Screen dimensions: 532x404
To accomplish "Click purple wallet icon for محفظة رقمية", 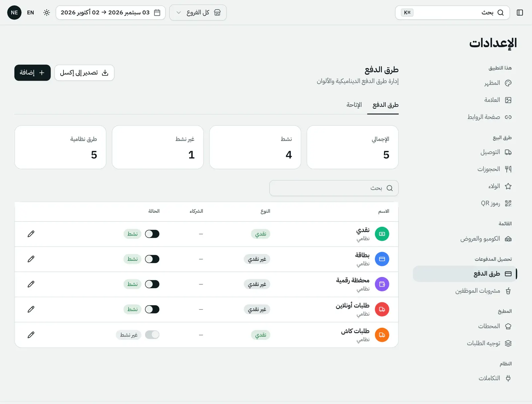I will tap(382, 284).
